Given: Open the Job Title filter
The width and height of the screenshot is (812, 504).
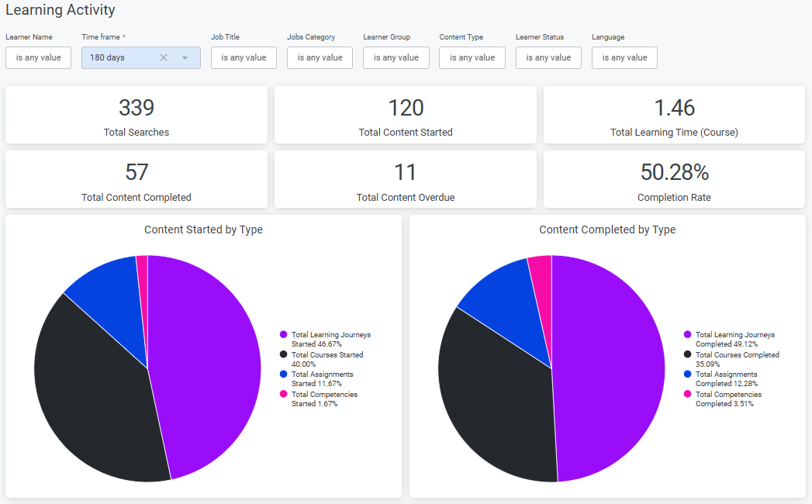Looking at the screenshot, I should click(x=244, y=57).
